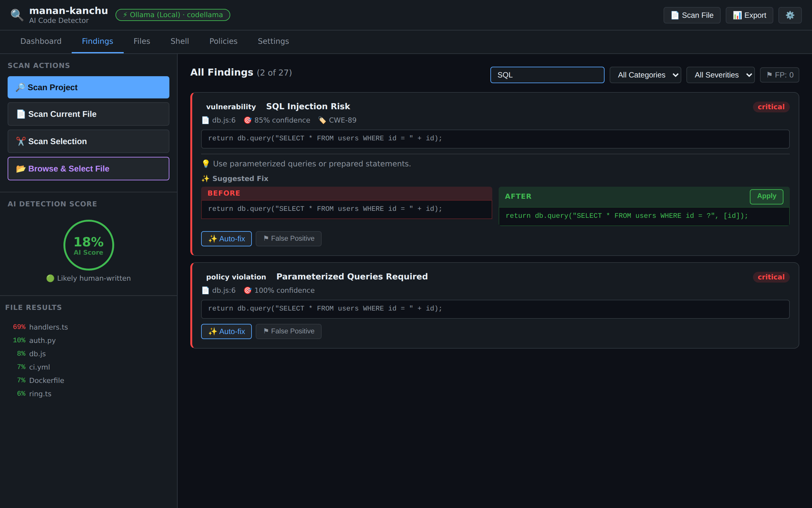
Task: Mark Parameterized Queries Required as False Positive
Action: [x=288, y=331]
